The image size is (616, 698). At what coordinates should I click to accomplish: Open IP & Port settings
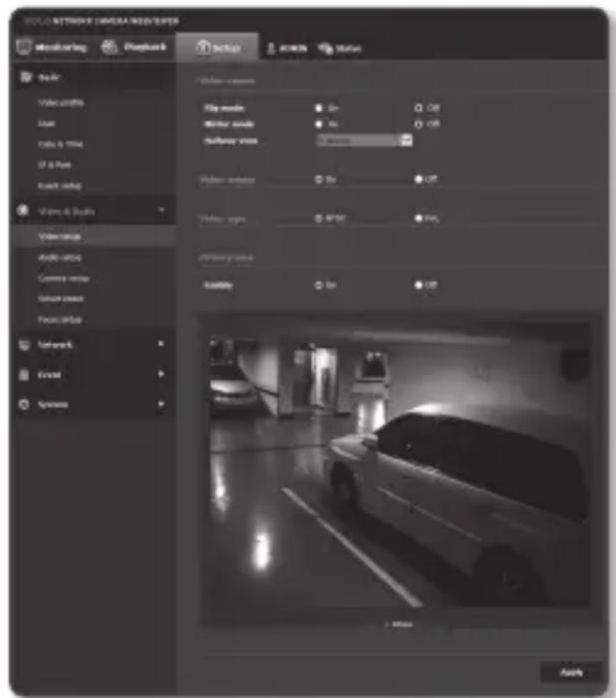click(x=54, y=165)
